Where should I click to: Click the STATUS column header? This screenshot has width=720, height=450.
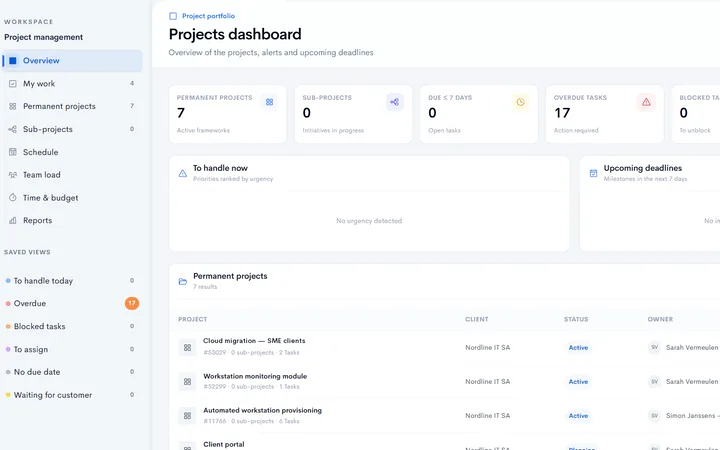click(x=576, y=319)
